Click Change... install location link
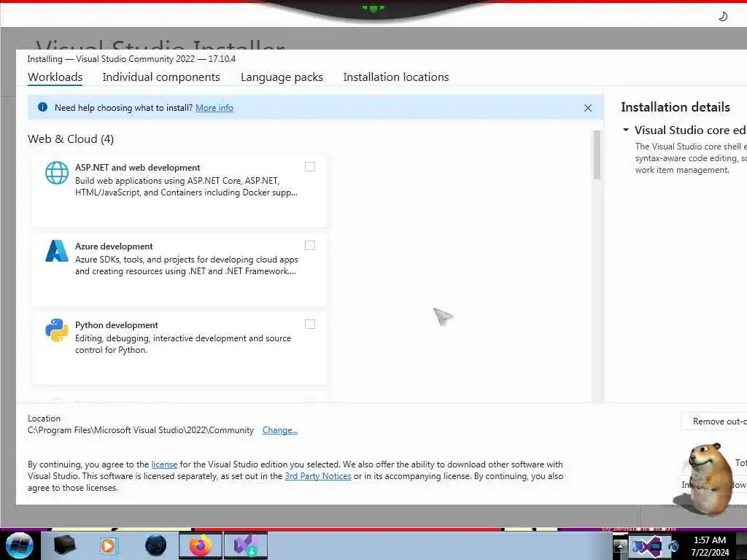This screenshot has width=747, height=560. click(x=280, y=430)
